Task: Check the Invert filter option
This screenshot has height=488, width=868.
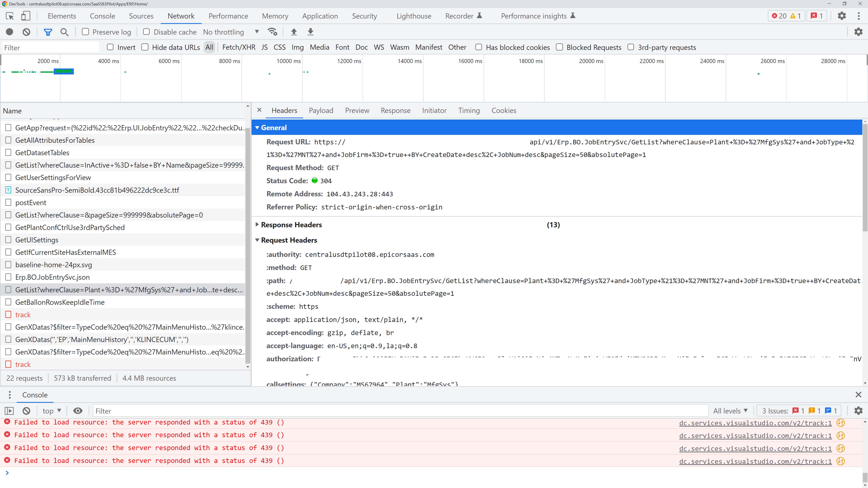Action: click(110, 47)
